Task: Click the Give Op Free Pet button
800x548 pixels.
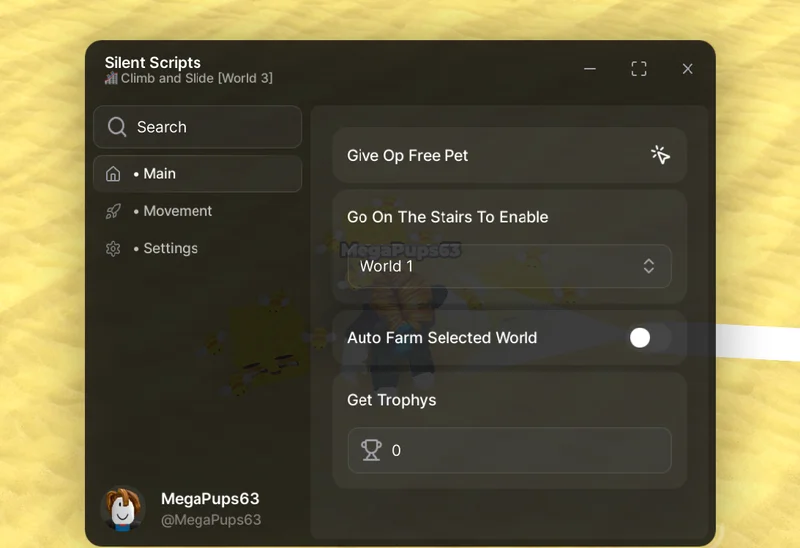Action: coord(509,155)
